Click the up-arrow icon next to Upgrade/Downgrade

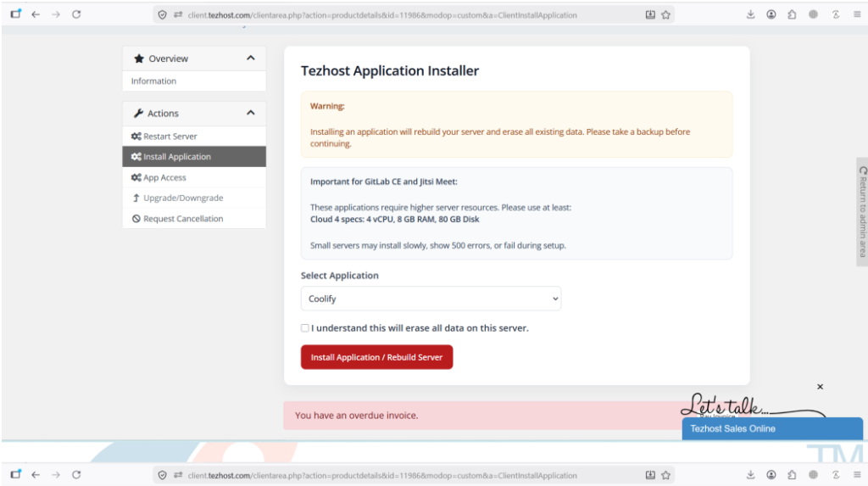(x=136, y=198)
